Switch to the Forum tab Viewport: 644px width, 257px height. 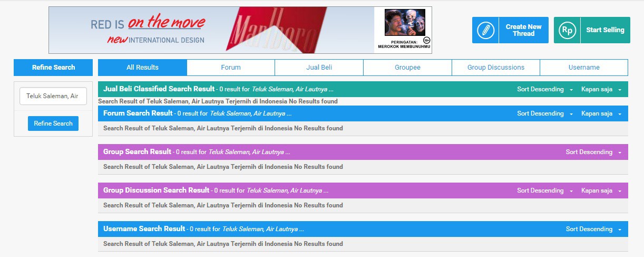coord(231,68)
